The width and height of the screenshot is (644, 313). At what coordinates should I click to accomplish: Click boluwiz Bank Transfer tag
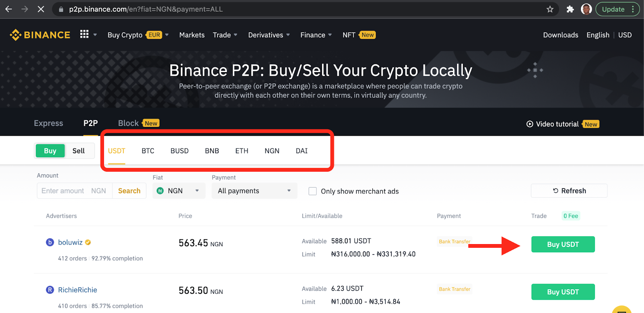click(454, 241)
